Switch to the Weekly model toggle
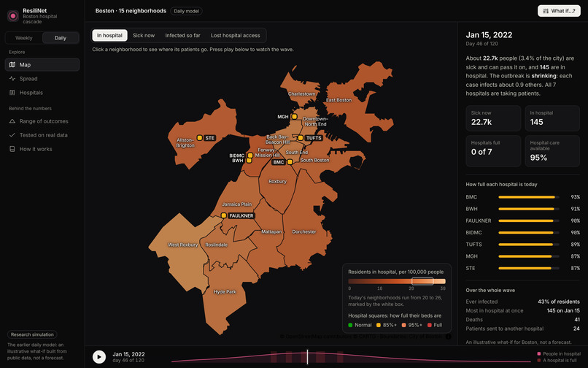 coord(23,38)
